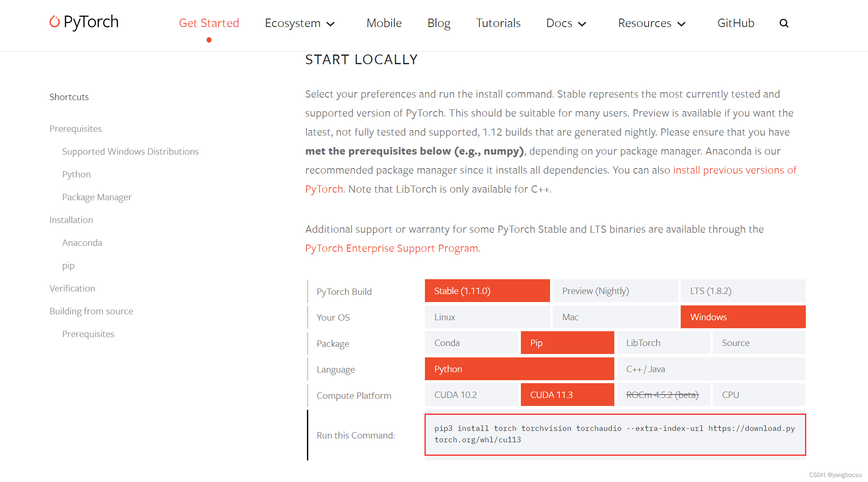The image size is (868, 482).
Task: Pick the CPU compute platform
Action: 759,395
